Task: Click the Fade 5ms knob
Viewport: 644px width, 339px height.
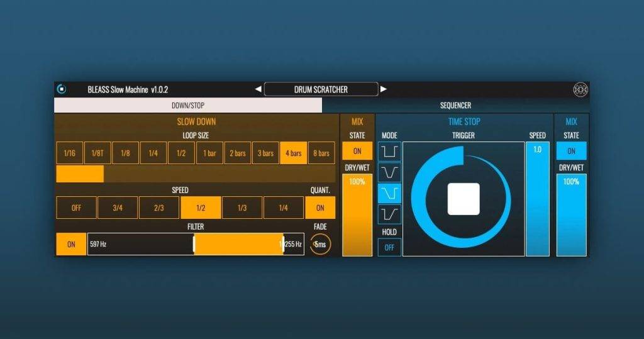Action: tap(320, 244)
